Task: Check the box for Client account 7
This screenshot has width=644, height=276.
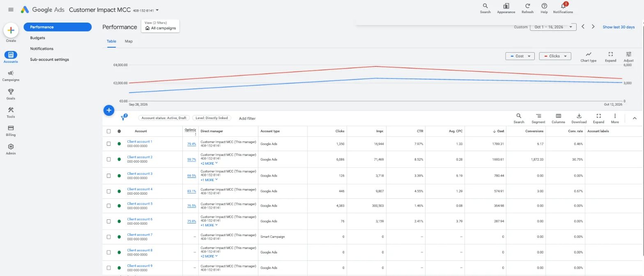Action: pyautogui.click(x=108, y=237)
